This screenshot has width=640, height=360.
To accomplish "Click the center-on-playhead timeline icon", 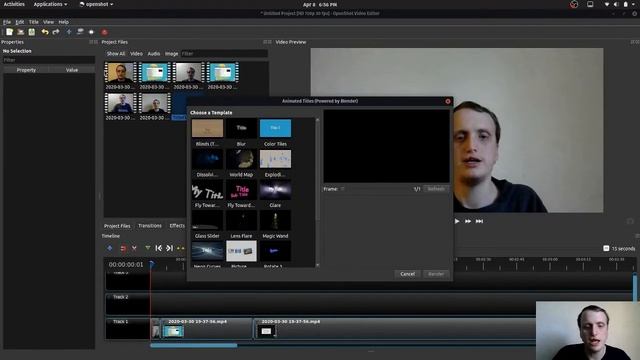I will pyautogui.click(x=180, y=248).
